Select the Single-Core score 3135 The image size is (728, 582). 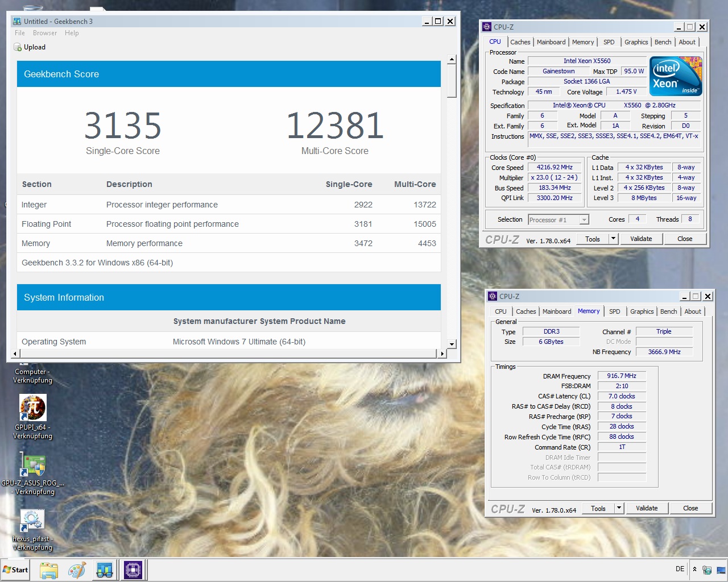click(x=123, y=126)
